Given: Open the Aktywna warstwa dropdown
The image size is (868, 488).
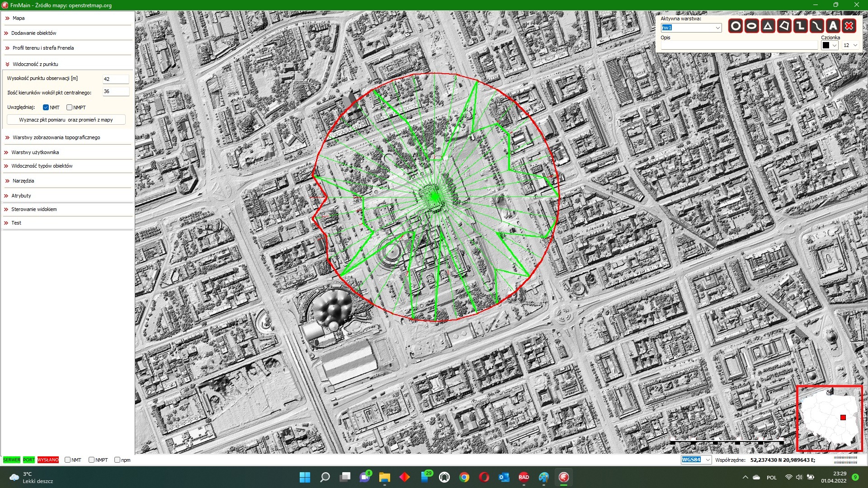Looking at the screenshot, I should tap(717, 28).
